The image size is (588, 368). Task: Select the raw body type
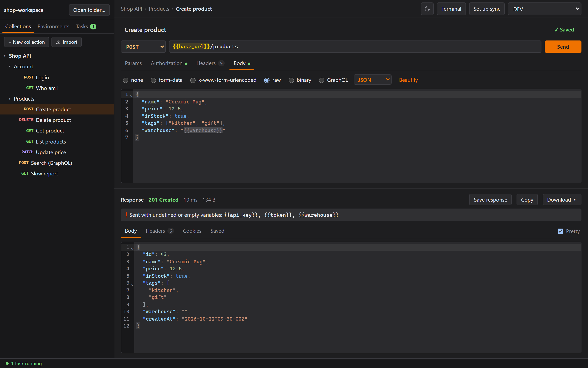point(267,80)
